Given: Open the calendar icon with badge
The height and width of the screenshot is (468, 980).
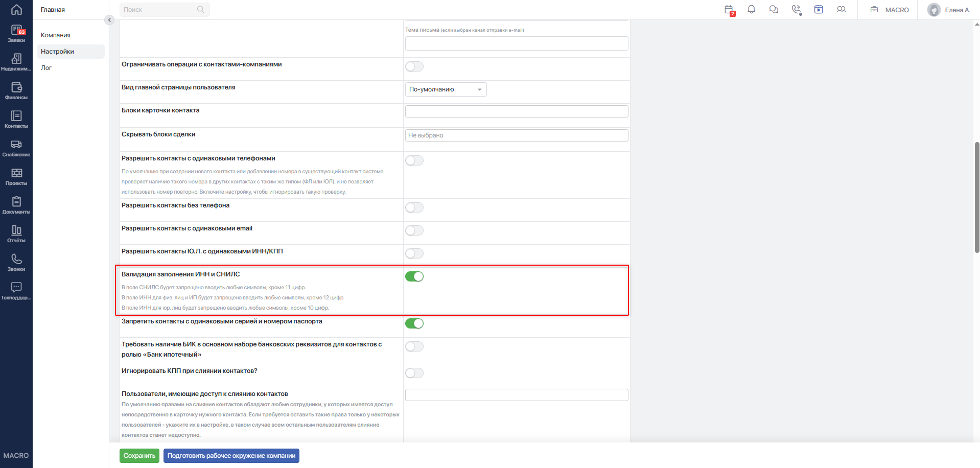Looking at the screenshot, I should (729, 10).
